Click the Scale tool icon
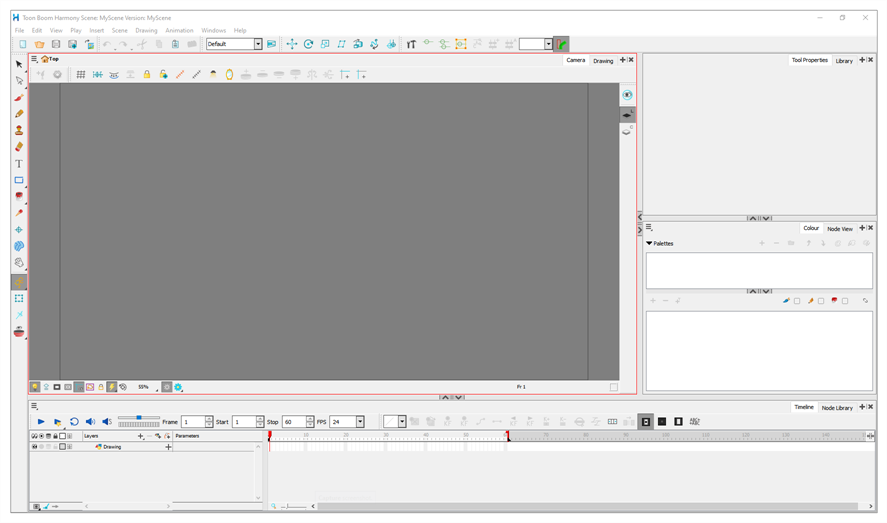The image size is (887, 523). tap(325, 44)
